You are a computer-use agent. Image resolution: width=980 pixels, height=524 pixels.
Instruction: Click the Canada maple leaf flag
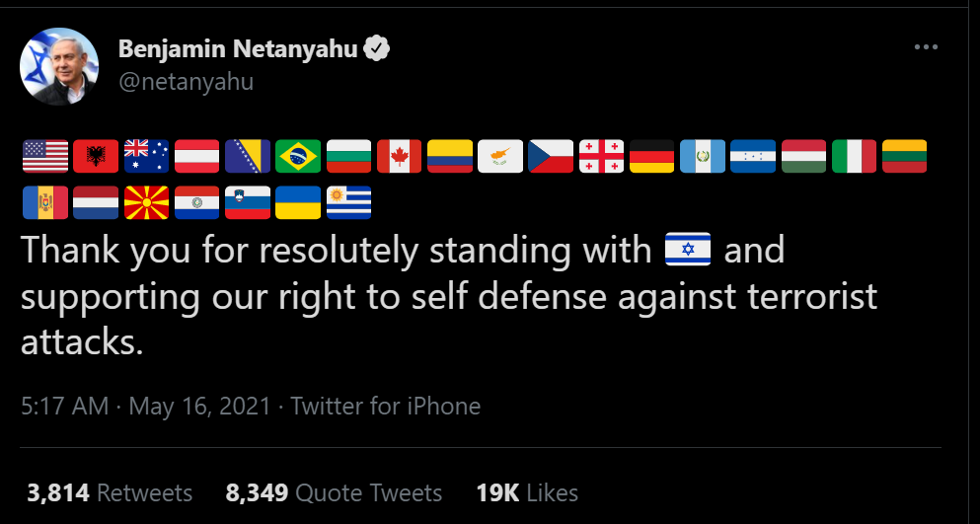click(x=399, y=156)
